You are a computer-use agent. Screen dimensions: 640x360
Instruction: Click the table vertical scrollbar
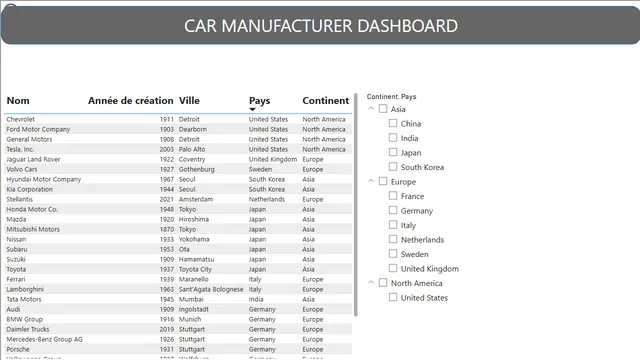click(356, 205)
